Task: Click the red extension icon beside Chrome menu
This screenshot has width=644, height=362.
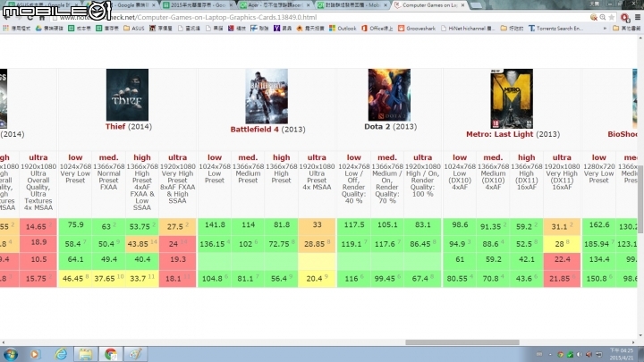Action: pos(624,18)
